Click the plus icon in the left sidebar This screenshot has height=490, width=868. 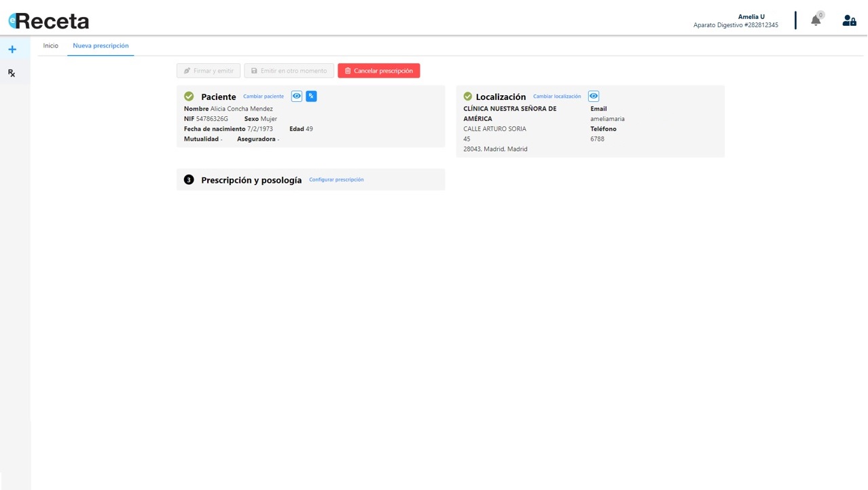click(12, 50)
